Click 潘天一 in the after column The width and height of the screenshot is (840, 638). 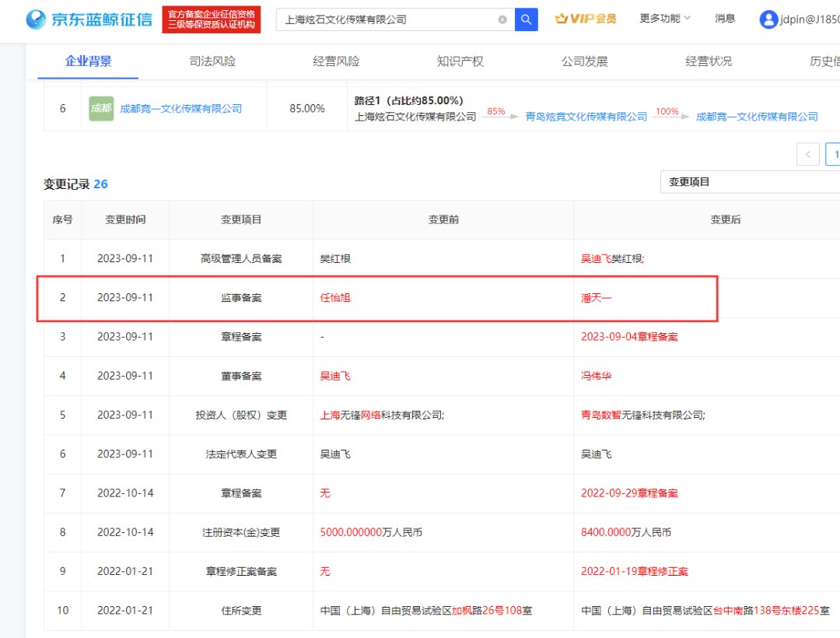596,298
